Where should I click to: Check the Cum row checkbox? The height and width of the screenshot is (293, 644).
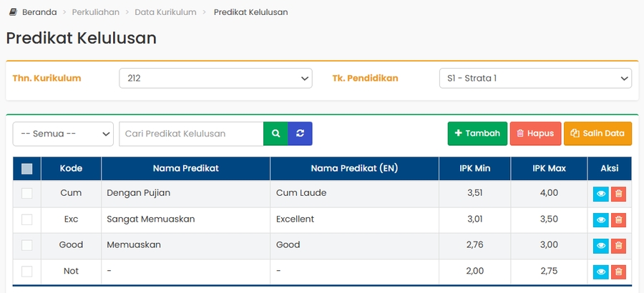27,193
